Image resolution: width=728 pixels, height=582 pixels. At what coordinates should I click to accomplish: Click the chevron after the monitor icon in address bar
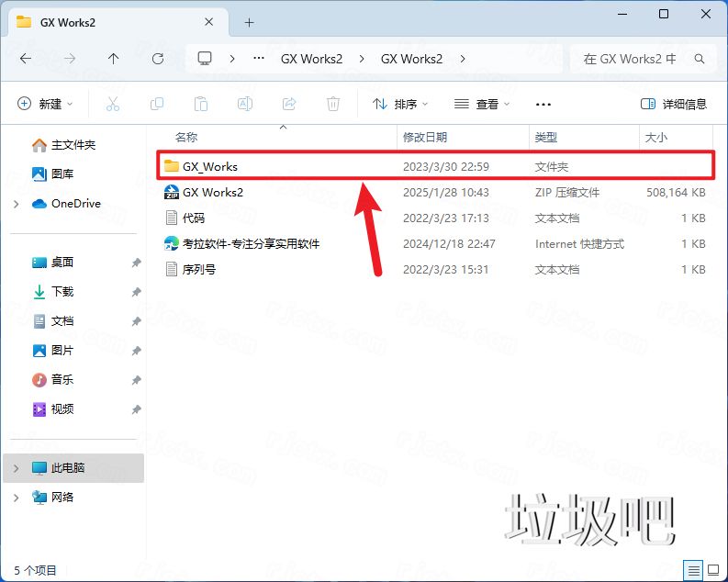click(x=232, y=59)
